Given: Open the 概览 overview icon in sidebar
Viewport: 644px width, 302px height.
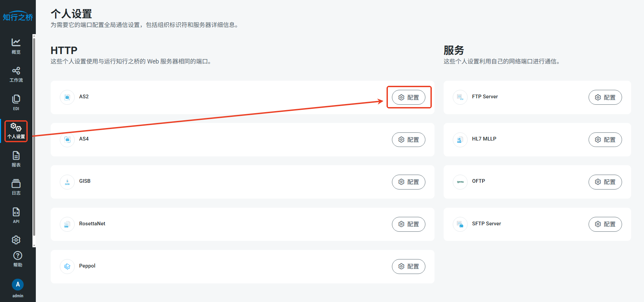Looking at the screenshot, I should (x=16, y=43).
